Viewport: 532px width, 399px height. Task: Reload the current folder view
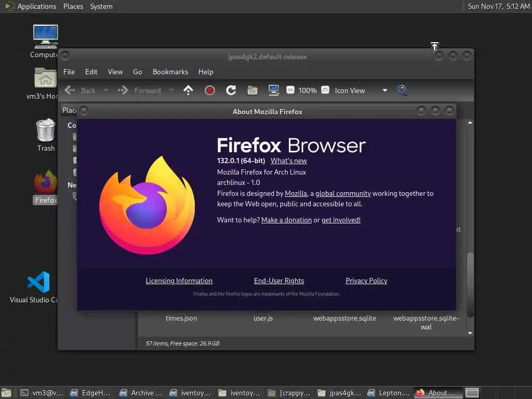(231, 90)
